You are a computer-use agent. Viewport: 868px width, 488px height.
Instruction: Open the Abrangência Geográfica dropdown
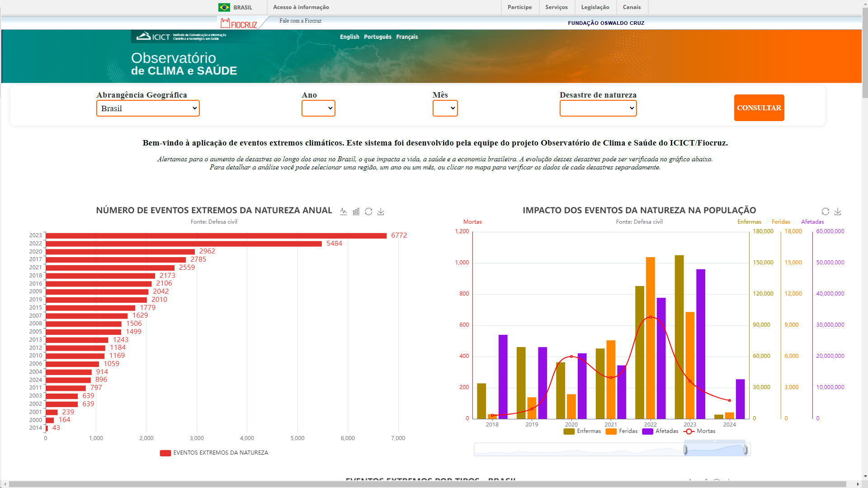[148, 108]
